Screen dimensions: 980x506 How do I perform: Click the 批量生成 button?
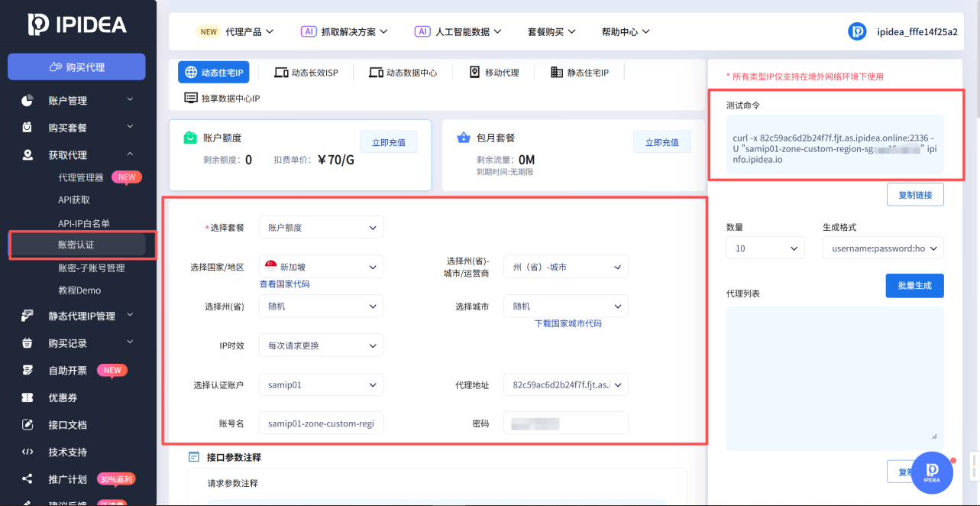(x=915, y=285)
